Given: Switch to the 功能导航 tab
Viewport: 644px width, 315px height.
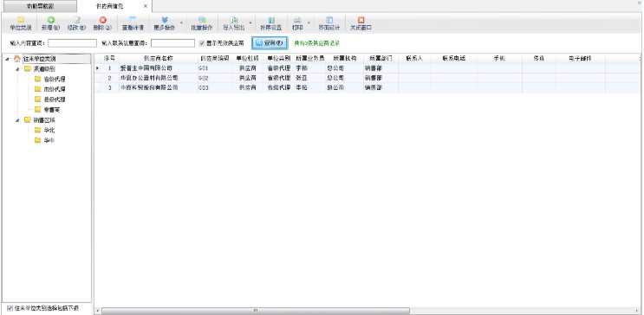Looking at the screenshot, I should coord(40,7).
